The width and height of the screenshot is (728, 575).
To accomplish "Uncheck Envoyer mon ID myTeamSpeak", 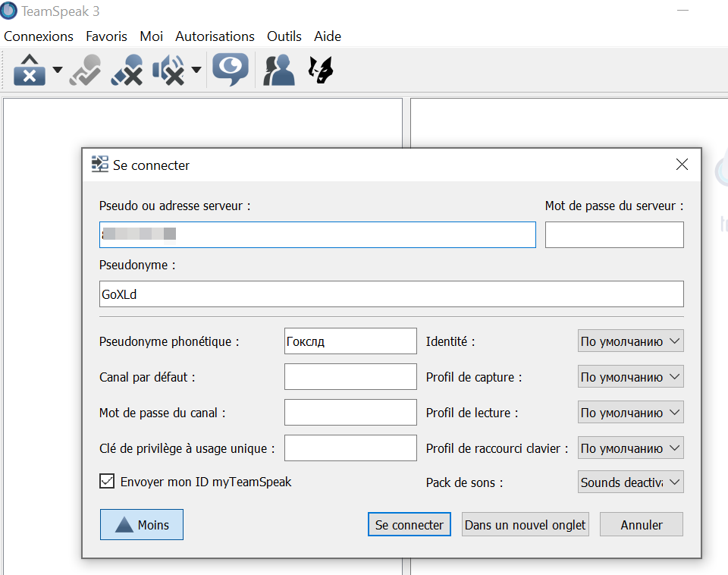I will [x=107, y=481].
